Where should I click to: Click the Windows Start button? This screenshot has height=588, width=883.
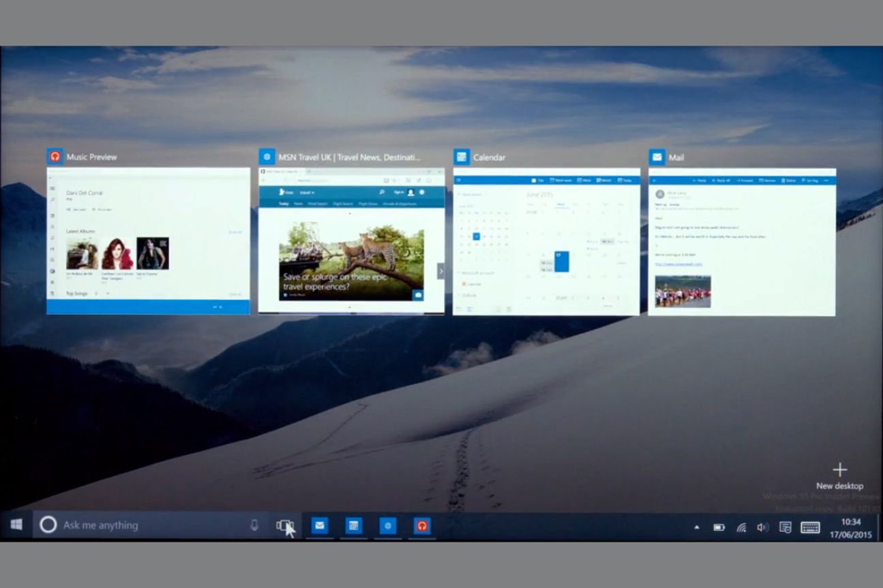(x=16, y=525)
